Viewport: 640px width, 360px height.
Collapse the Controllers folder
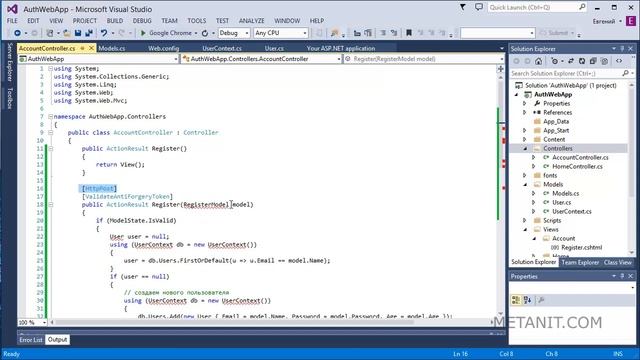point(525,149)
